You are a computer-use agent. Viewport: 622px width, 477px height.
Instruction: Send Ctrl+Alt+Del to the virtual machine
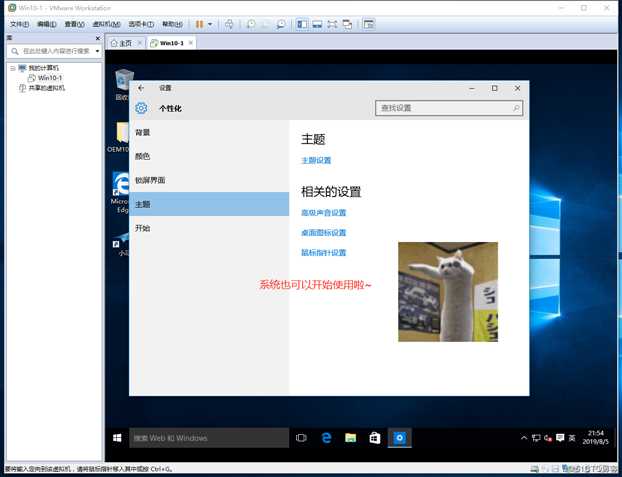[x=229, y=25]
